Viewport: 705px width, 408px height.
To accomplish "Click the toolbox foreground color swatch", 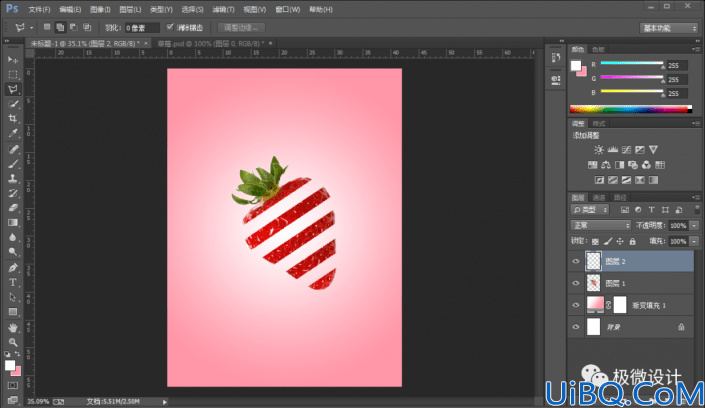I will [10, 365].
